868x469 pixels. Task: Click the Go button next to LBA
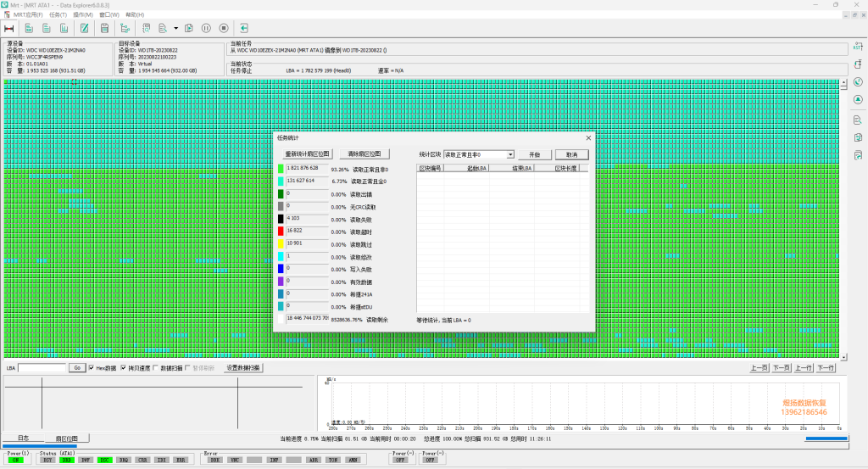(77, 368)
